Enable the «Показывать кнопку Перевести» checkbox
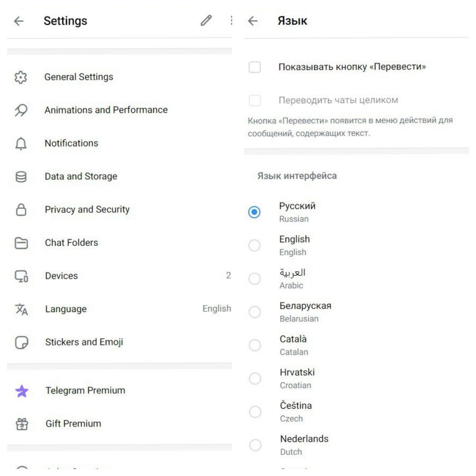Screen dimensions: 476x476 255,67
